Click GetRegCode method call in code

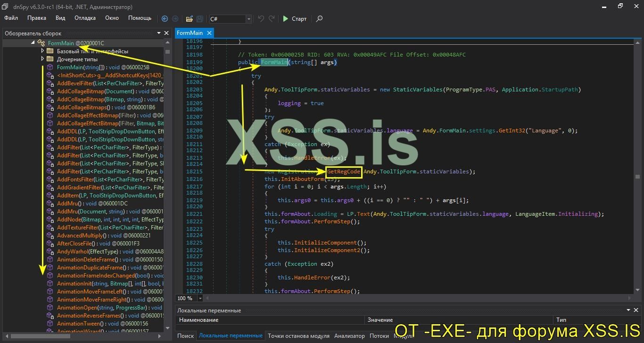coord(344,171)
